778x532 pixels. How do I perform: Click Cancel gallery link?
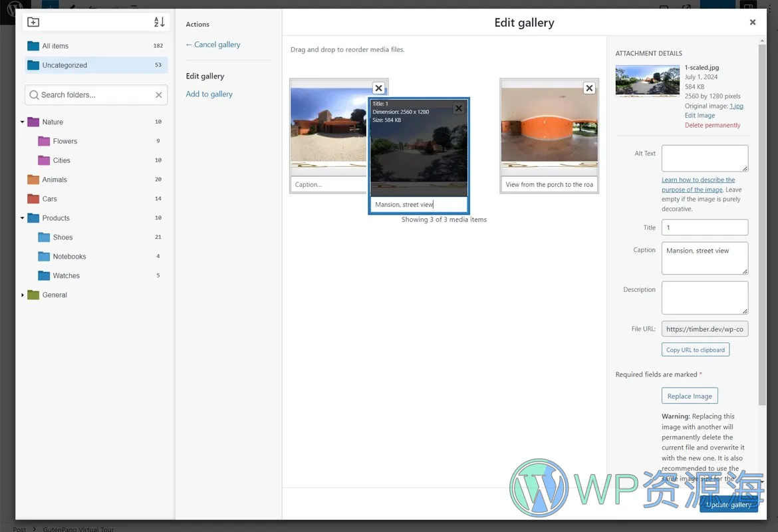[x=213, y=45]
